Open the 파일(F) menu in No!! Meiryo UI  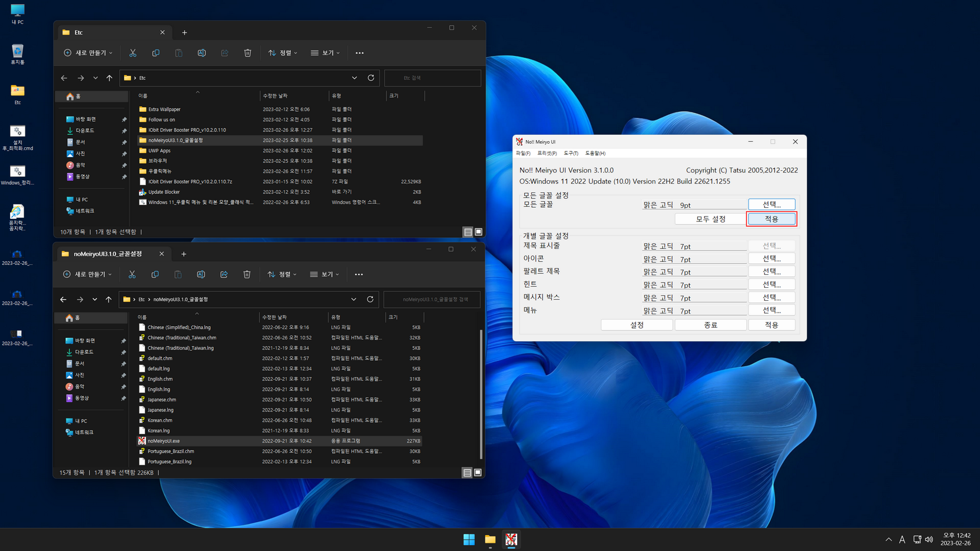click(x=523, y=153)
